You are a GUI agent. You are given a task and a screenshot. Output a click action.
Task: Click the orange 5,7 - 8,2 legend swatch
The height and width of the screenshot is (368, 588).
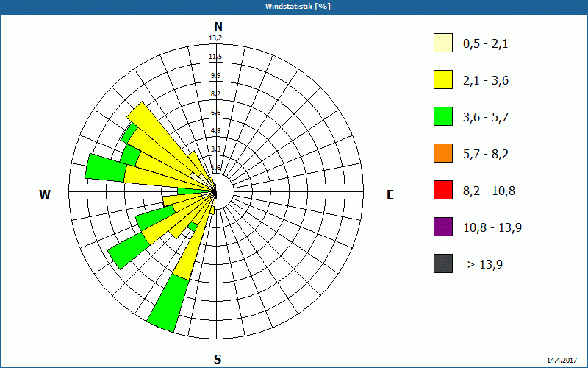coord(443,153)
